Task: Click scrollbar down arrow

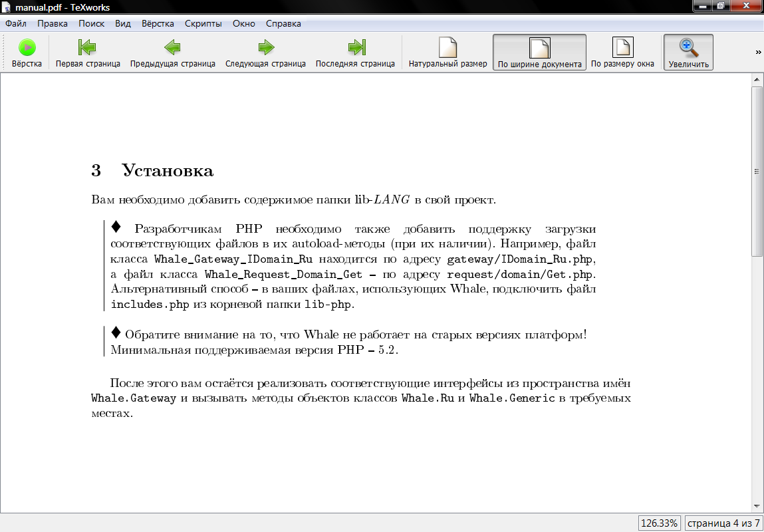Action: click(x=757, y=506)
